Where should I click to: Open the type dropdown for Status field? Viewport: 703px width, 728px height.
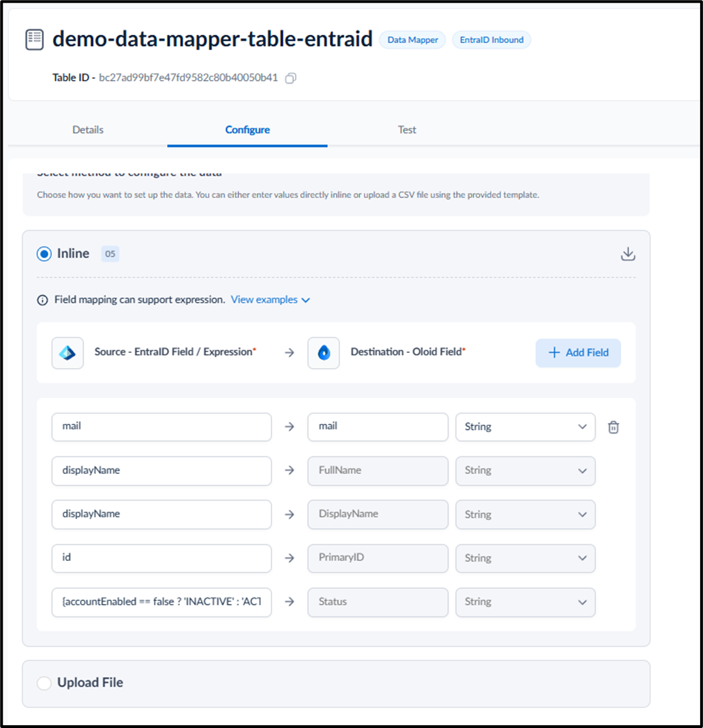click(525, 602)
